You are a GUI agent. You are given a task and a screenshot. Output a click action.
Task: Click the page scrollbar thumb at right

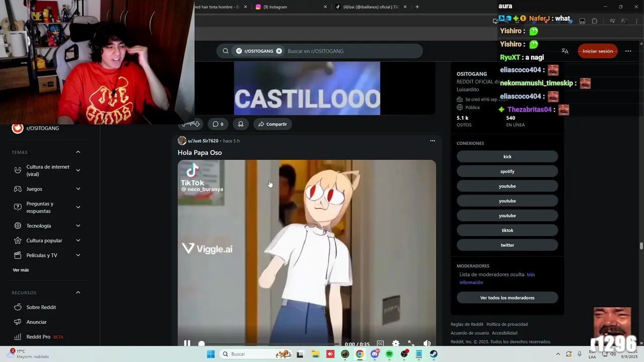pos(641,245)
